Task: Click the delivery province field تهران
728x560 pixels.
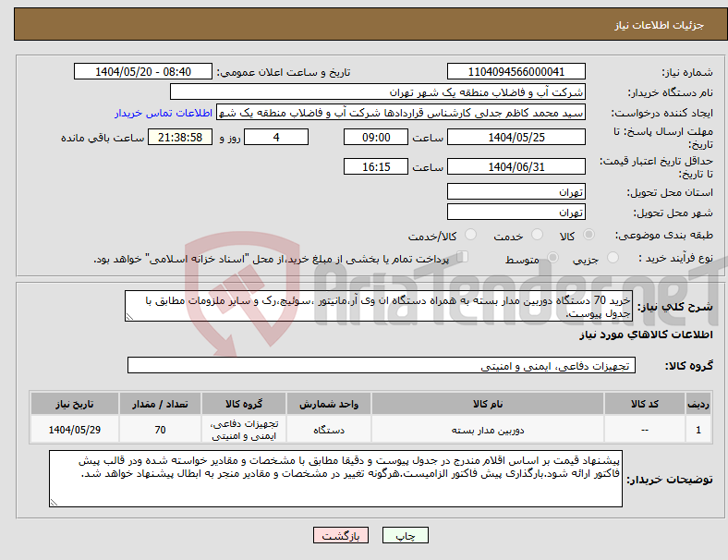Action: pyautogui.click(x=516, y=192)
